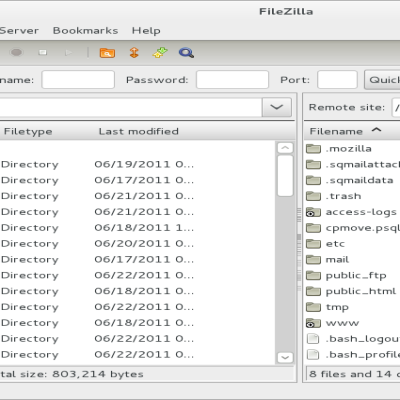Focus the Port input field
This screenshot has width=400, height=400.
click(337, 80)
